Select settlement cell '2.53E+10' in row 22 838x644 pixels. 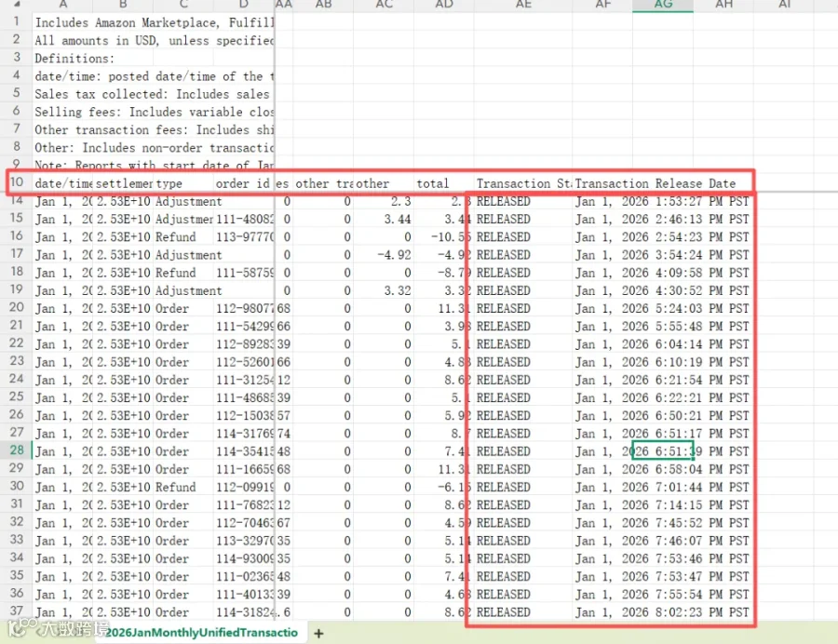click(124, 344)
